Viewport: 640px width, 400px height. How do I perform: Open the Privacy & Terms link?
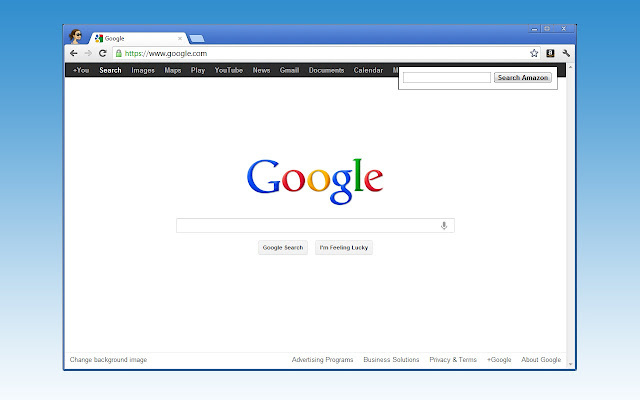click(453, 360)
